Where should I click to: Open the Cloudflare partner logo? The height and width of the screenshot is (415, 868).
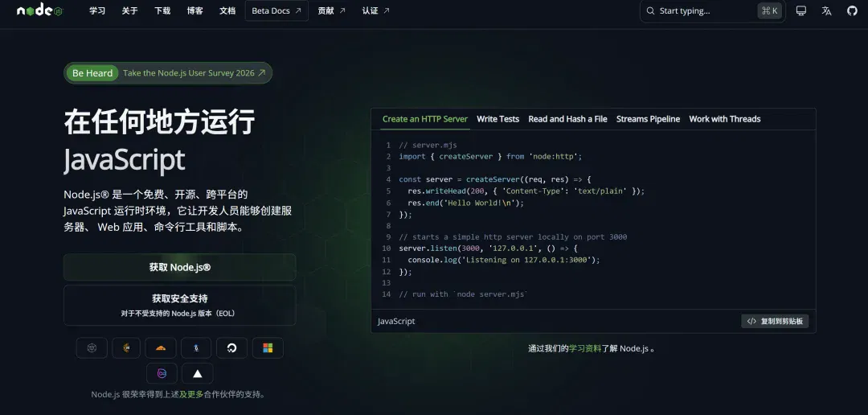(x=161, y=348)
